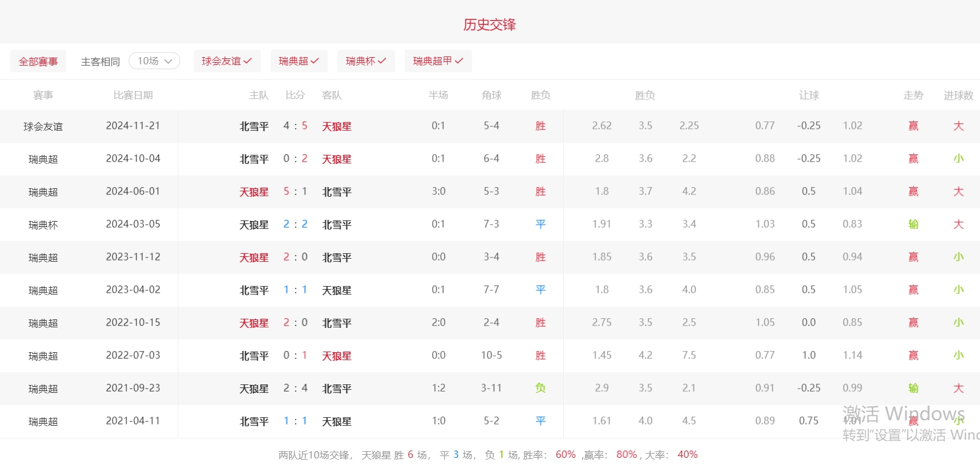This screenshot has width=980, height=470.
Task: Open the 10场 match count dropdown
Action: (x=154, y=61)
